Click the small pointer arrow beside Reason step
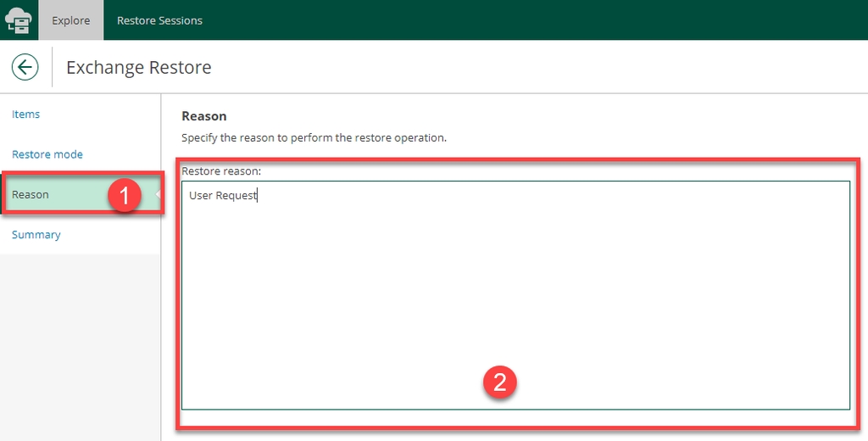Screen dimensions: 868x441 158,195
